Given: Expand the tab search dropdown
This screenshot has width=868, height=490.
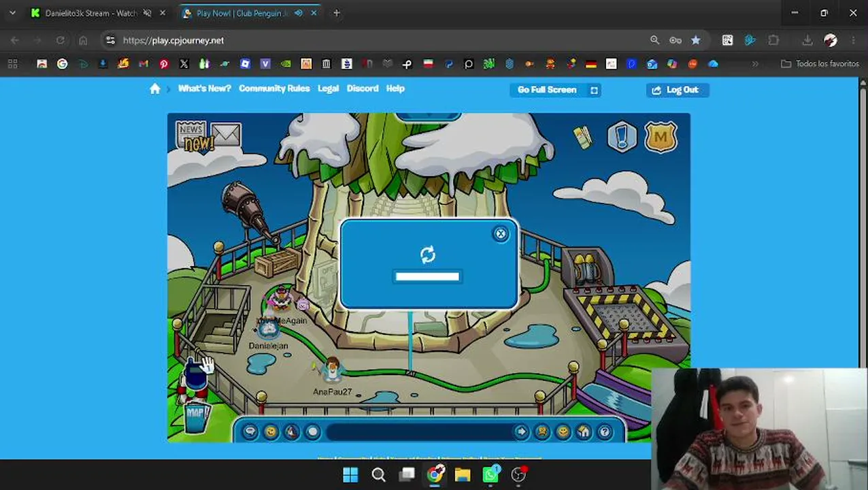Looking at the screenshot, I should coord(12,13).
